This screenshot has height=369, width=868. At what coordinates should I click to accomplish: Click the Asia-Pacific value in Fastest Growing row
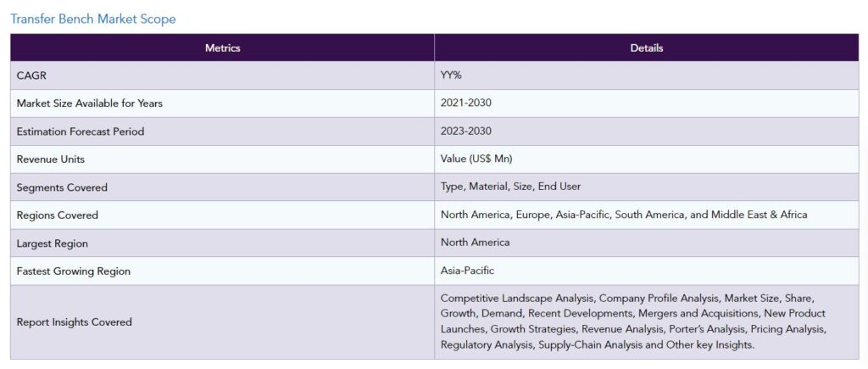coord(467,271)
